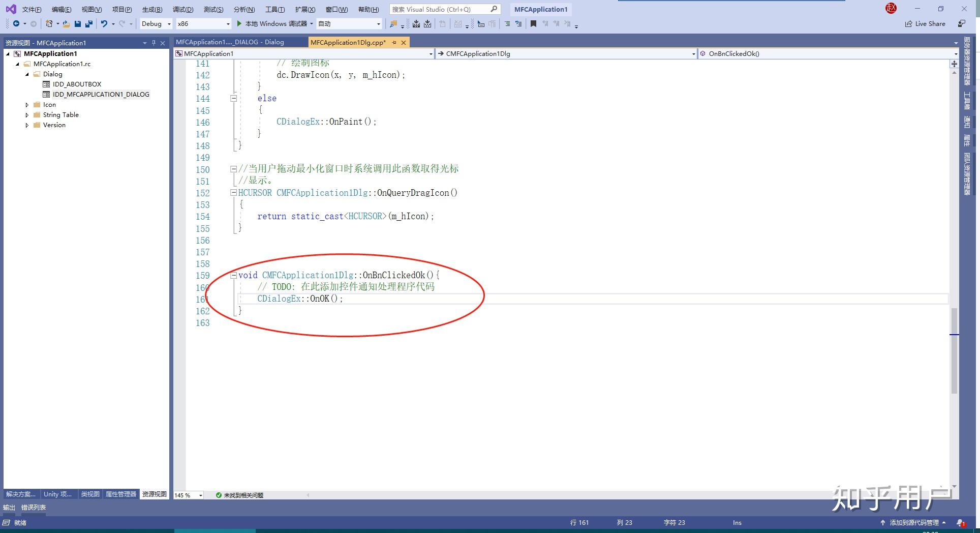The width and height of the screenshot is (980, 533).
Task: Switch to the 类视图 class view tab
Action: 90,494
